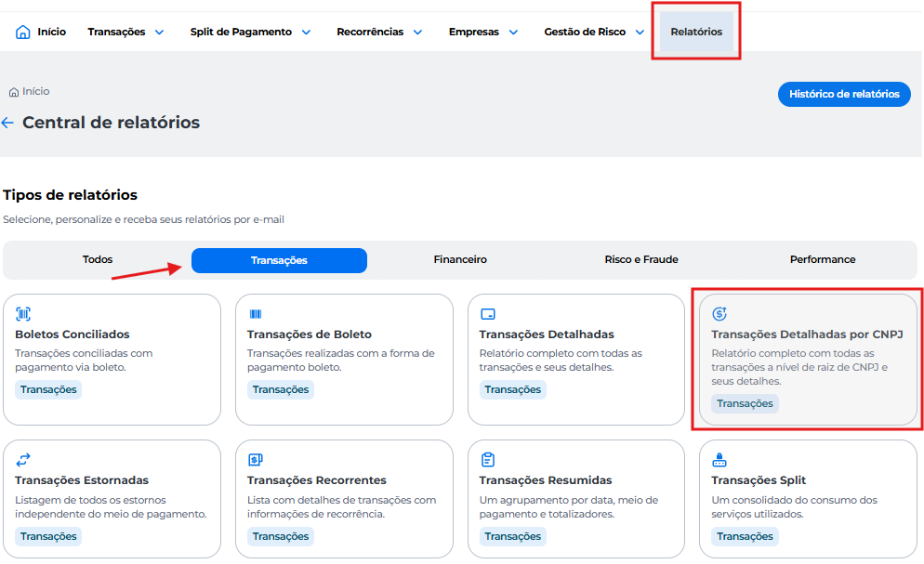Click the 'Tipos de relatórios' section heading
The width and height of the screenshot is (924, 564).
[x=70, y=195]
